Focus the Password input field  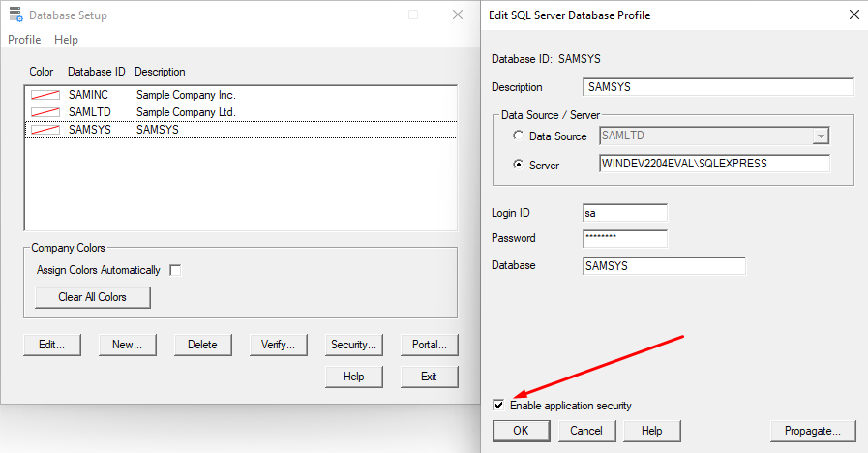(x=625, y=238)
